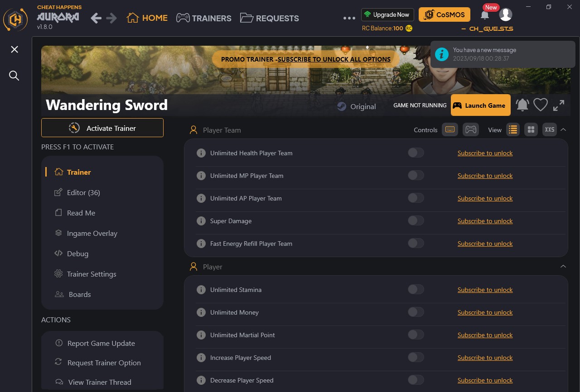The width and height of the screenshot is (580, 392).
Task: Show info for Fast Energy Refill
Action: coord(201,244)
